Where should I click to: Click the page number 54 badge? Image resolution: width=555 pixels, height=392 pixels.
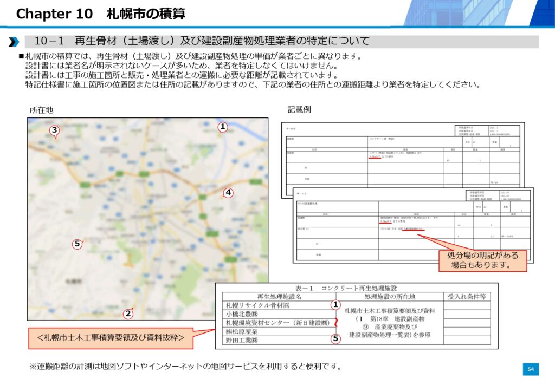pos(531,369)
